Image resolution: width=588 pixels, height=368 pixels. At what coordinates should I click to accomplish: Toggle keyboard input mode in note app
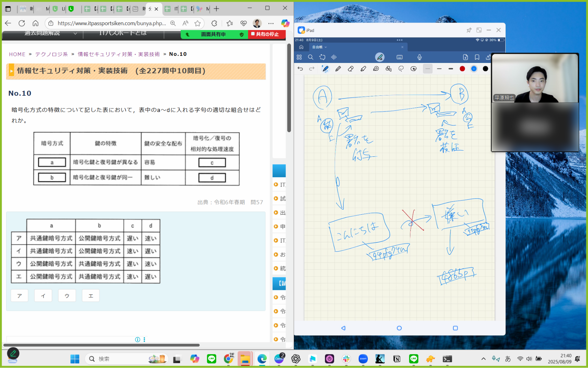click(x=399, y=57)
